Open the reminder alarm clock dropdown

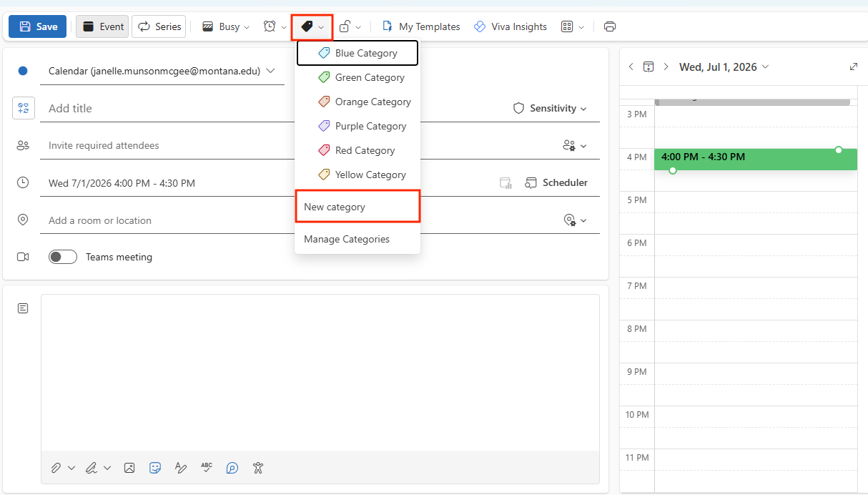coord(275,26)
